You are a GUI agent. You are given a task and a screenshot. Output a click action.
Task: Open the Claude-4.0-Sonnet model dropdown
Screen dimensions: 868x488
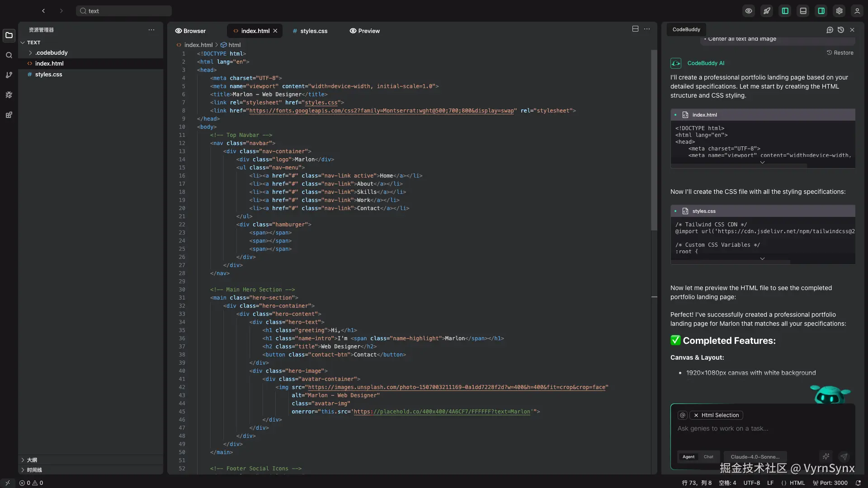pos(755,457)
